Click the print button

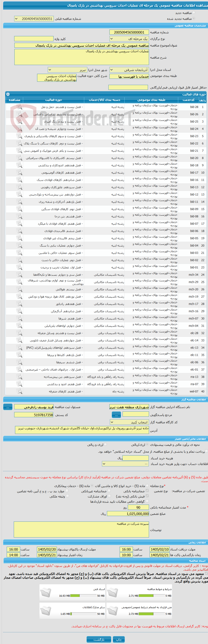pos(119,639)
